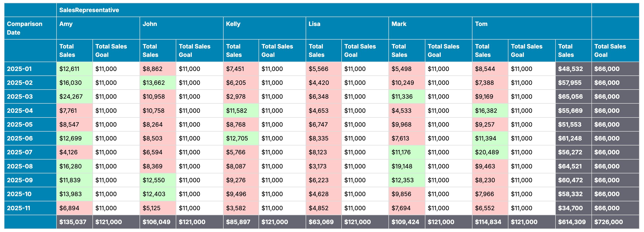Click the Amy column group header

(66, 24)
